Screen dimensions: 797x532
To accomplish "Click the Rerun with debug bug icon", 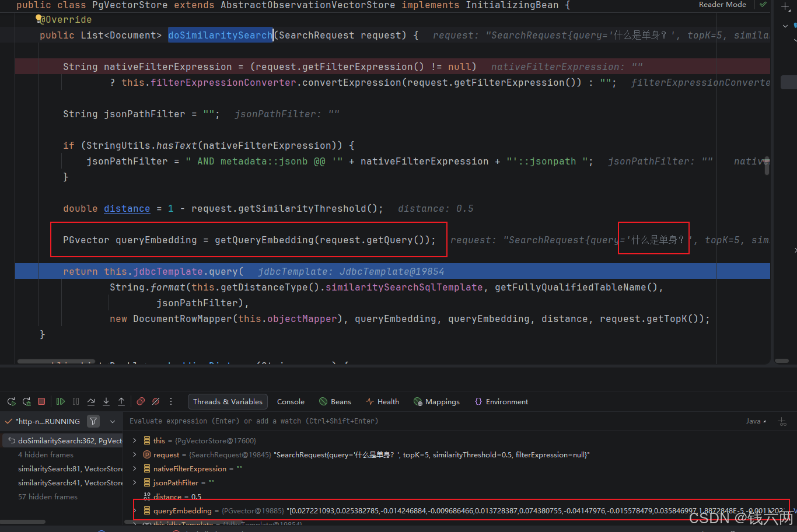I will click(x=26, y=401).
